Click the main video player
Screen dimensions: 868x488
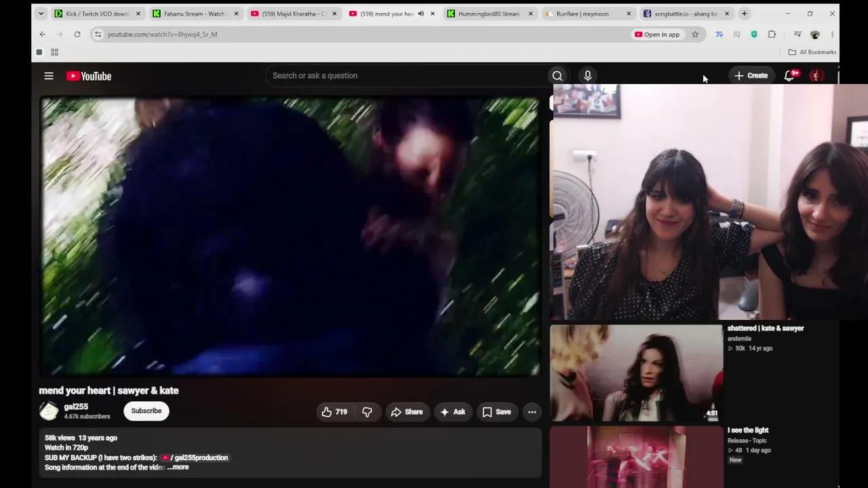290,237
